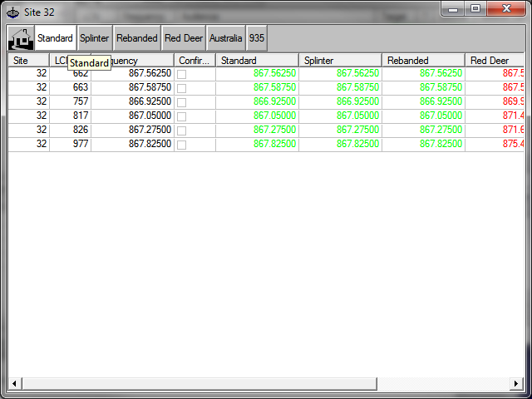
Task: Click the Splinter column header
Action: (x=340, y=61)
